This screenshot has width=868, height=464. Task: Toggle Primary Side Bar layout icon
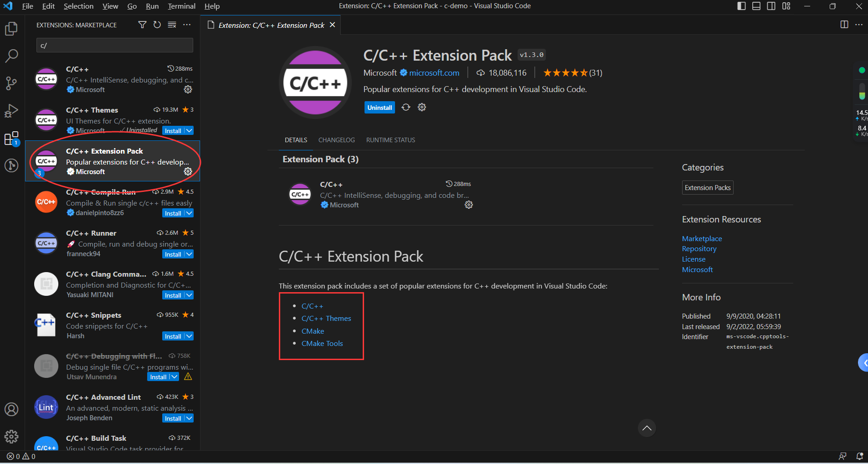(x=742, y=6)
